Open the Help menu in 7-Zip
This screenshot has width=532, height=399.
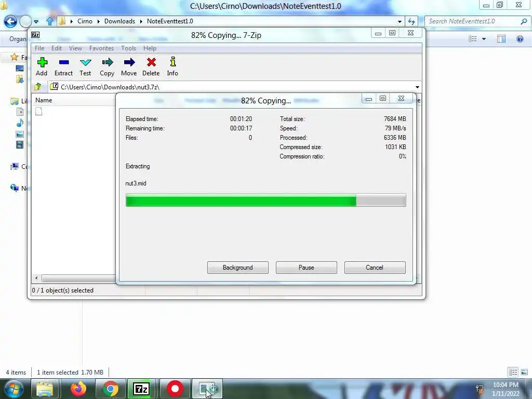pos(150,48)
